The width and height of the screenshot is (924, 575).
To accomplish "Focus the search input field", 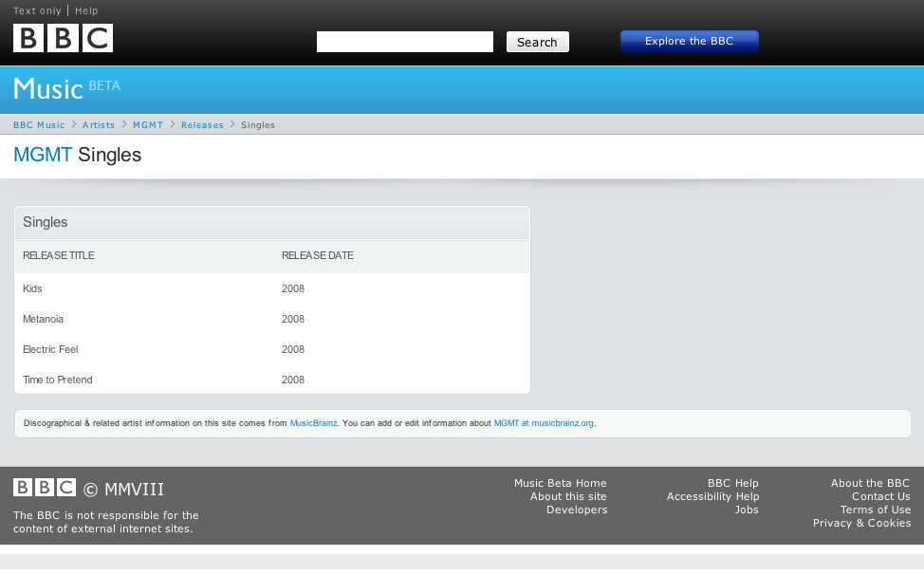I will pos(405,42).
